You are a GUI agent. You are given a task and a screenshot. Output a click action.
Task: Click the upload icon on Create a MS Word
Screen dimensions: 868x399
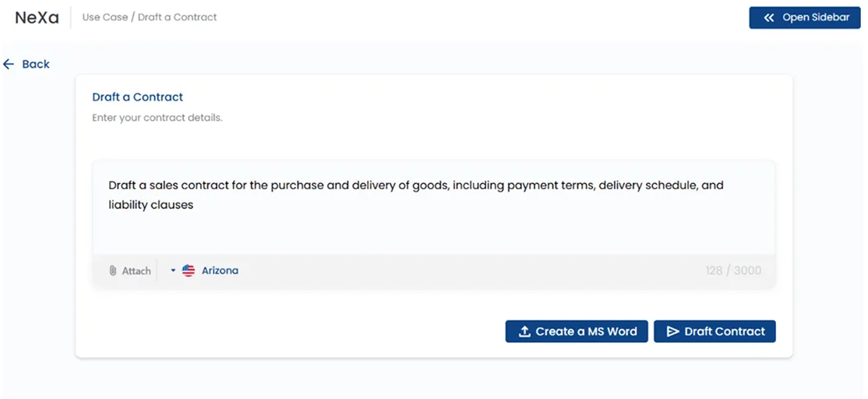point(524,331)
